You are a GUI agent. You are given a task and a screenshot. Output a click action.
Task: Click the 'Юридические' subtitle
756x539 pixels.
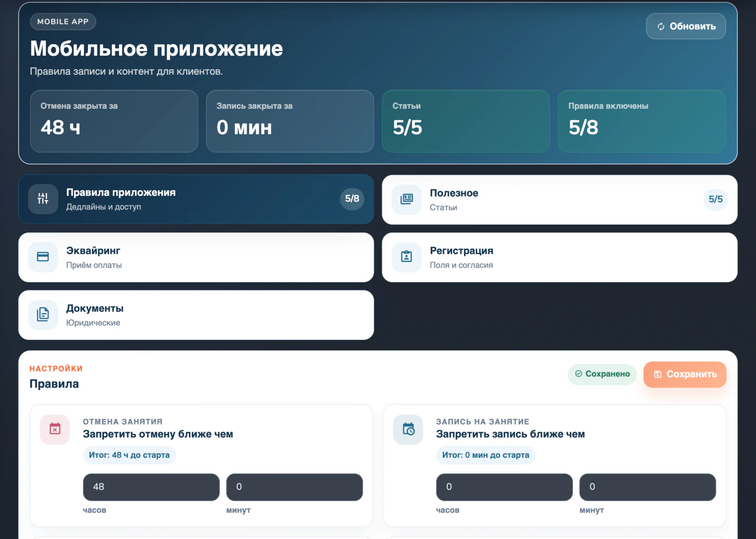tap(93, 322)
